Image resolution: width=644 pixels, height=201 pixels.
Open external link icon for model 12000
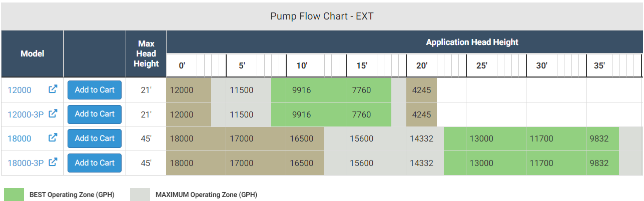(53, 89)
